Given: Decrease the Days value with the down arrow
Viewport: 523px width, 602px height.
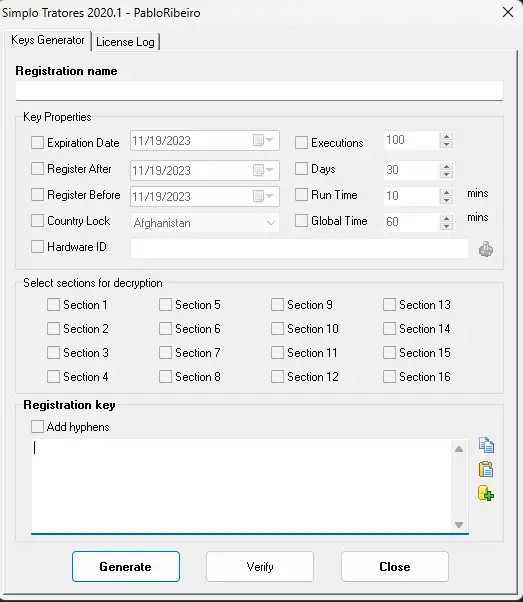Looking at the screenshot, I should [x=446, y=174].
